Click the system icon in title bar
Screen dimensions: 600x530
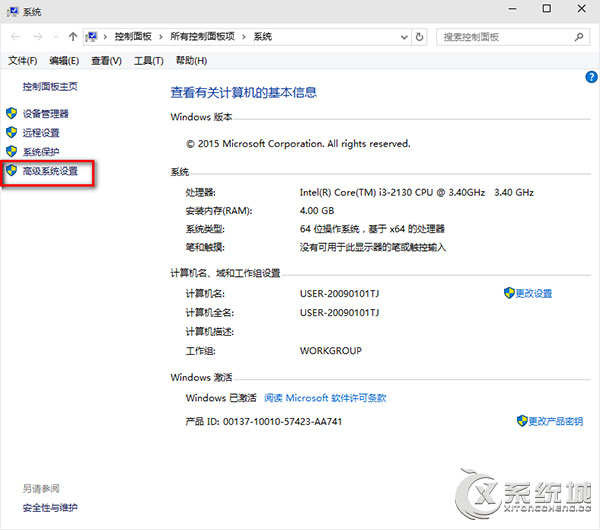pyautogui.click(x=12, y=12)
